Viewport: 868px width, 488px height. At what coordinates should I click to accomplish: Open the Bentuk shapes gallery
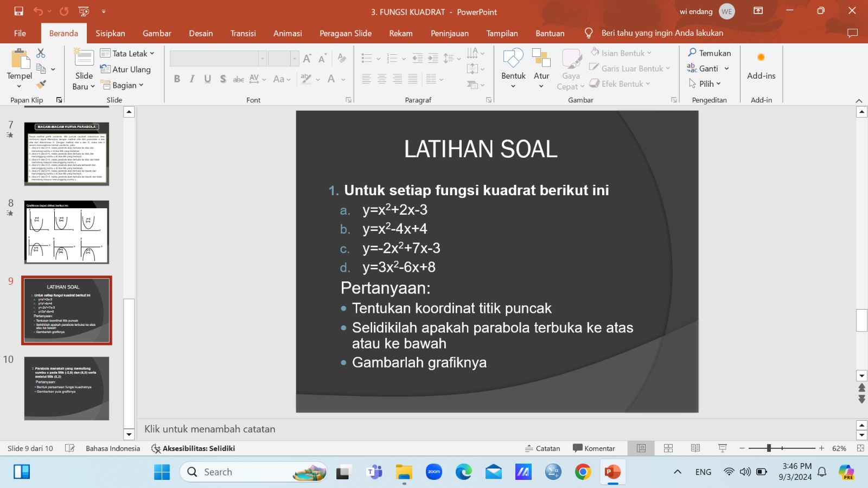pos(513,68)
